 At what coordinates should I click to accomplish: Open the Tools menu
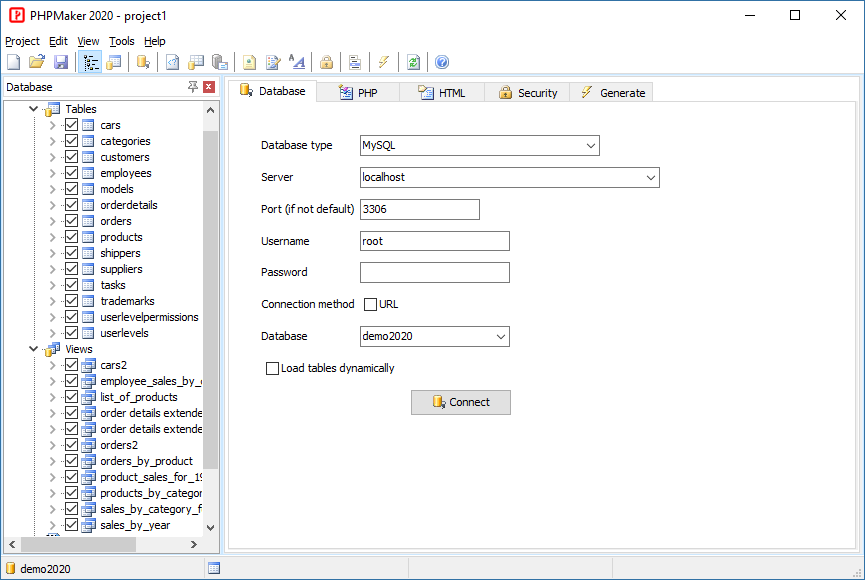point(121,41)
